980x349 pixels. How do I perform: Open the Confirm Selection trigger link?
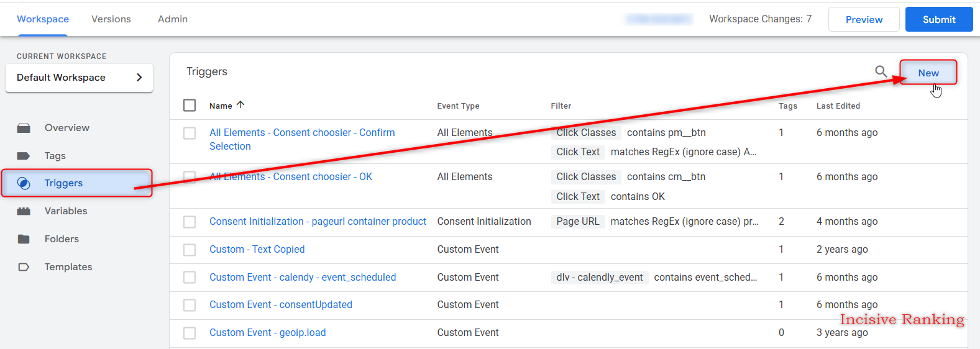pyautogui.click(x=302, y=139)
